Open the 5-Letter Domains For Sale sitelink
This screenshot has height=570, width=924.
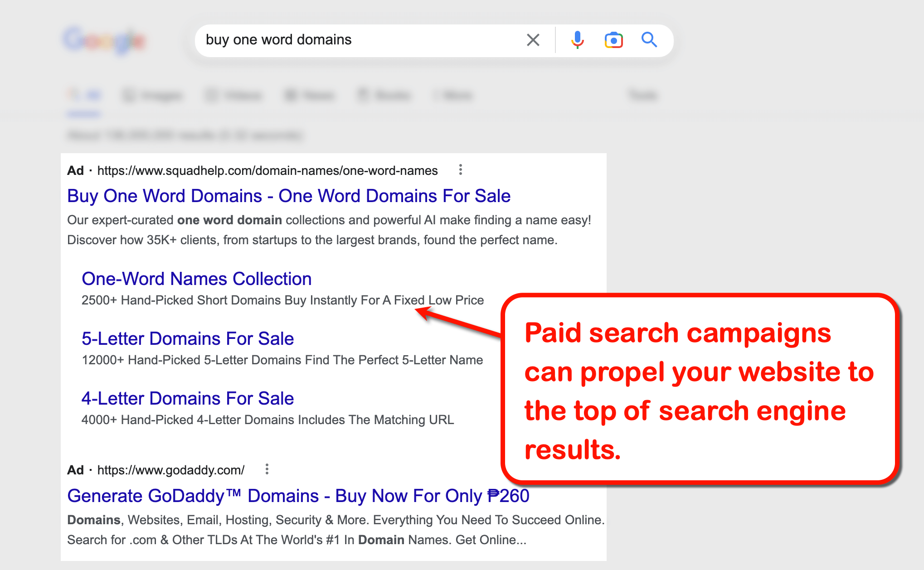pos(187,338)
